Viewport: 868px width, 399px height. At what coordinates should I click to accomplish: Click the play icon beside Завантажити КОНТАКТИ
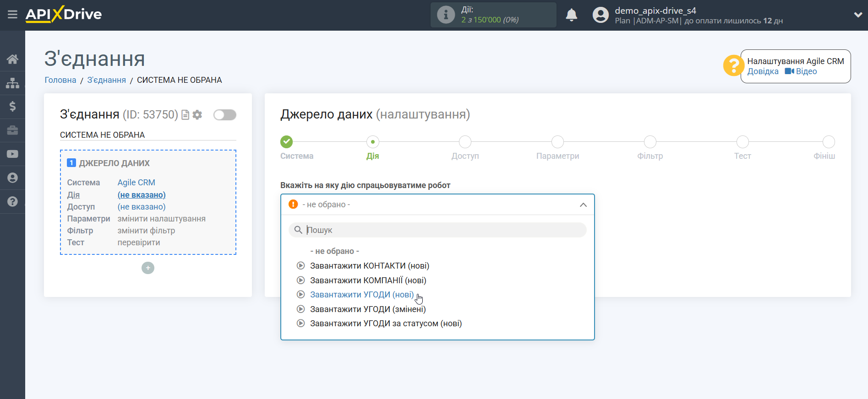[301, 265]
